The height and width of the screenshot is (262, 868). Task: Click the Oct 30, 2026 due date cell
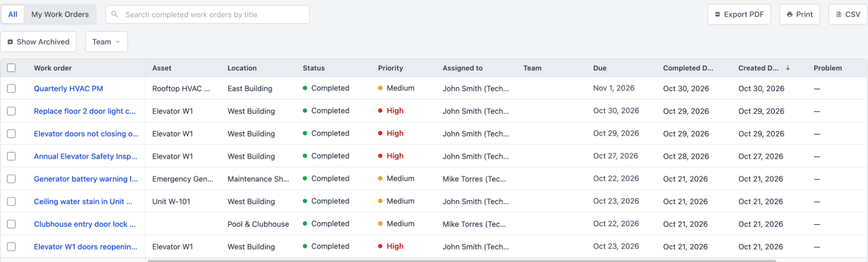point(616,111)
